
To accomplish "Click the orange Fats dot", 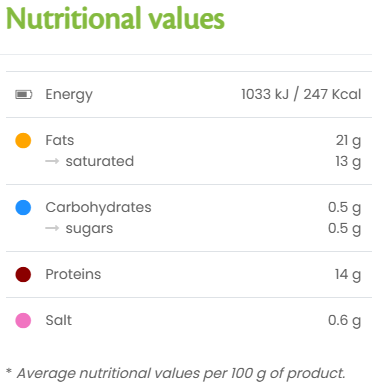I will click(x=23, y=140).
